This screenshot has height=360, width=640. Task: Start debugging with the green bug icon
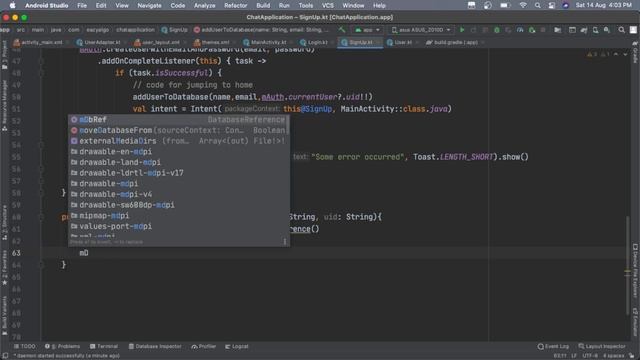click(x=497, y=30)
